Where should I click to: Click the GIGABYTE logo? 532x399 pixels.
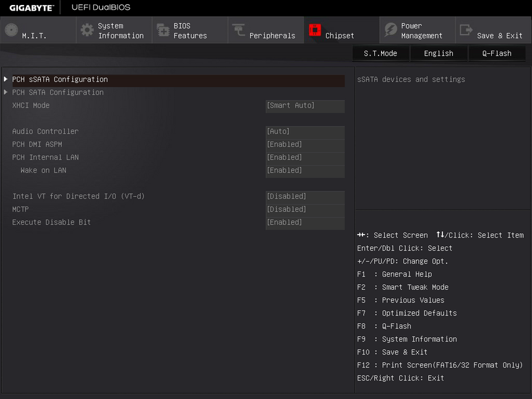pos(32,7)
